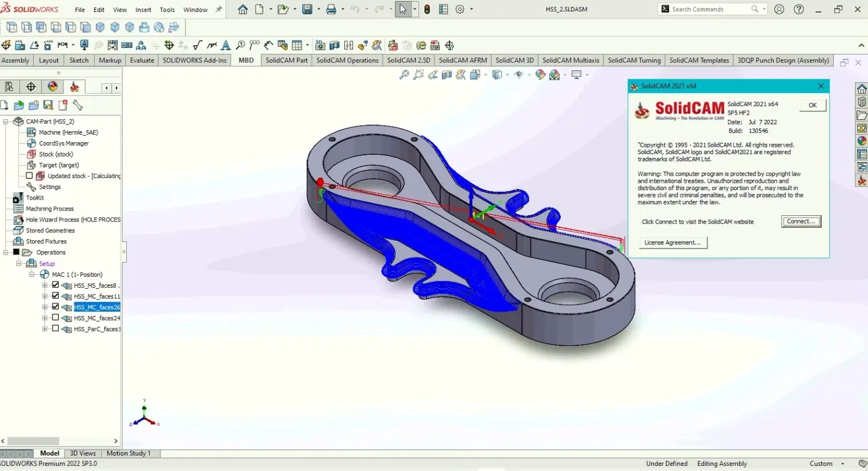Screen dimensions: 868x471
Task: Click the License Agreement... button
Action: pos(673,243)
